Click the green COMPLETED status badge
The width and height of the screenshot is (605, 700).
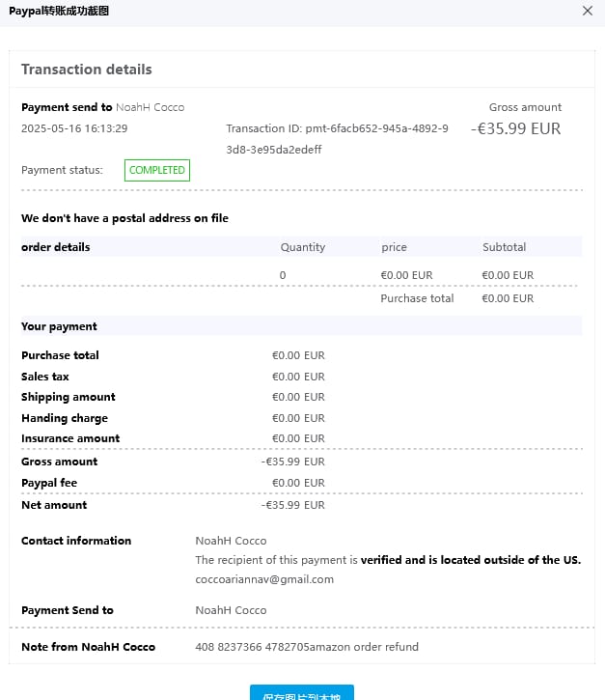[156, 170]
